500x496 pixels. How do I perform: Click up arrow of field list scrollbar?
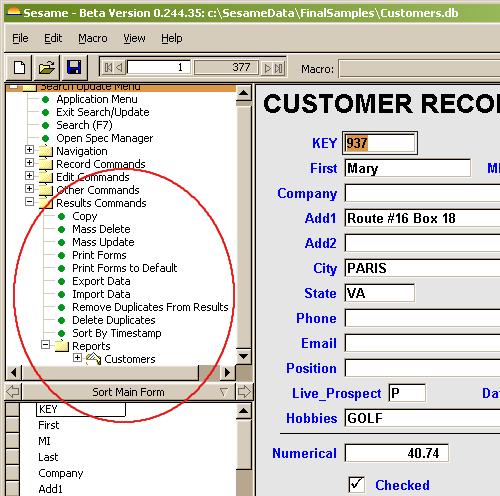[x=244, y=411]
